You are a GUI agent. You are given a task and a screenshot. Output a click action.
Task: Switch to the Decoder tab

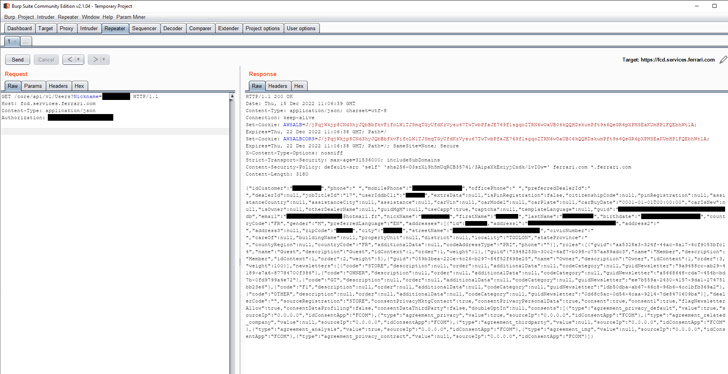coord(173,28)
